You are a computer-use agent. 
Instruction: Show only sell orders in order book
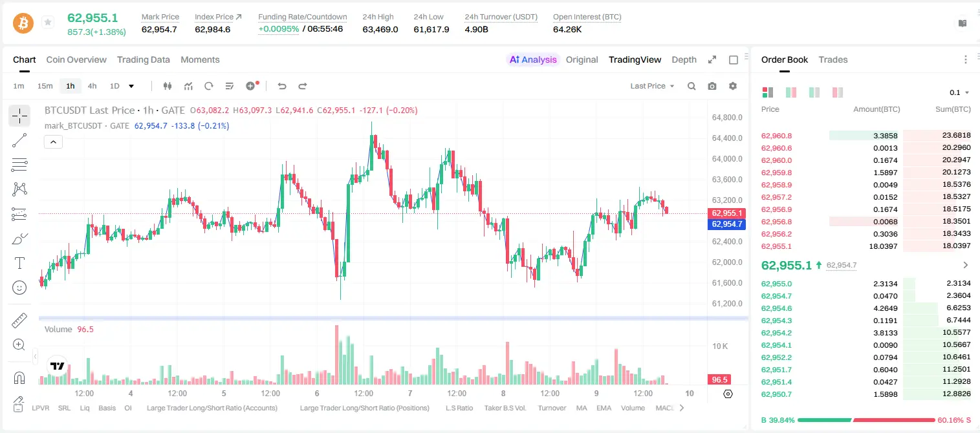tap(838, 92)
